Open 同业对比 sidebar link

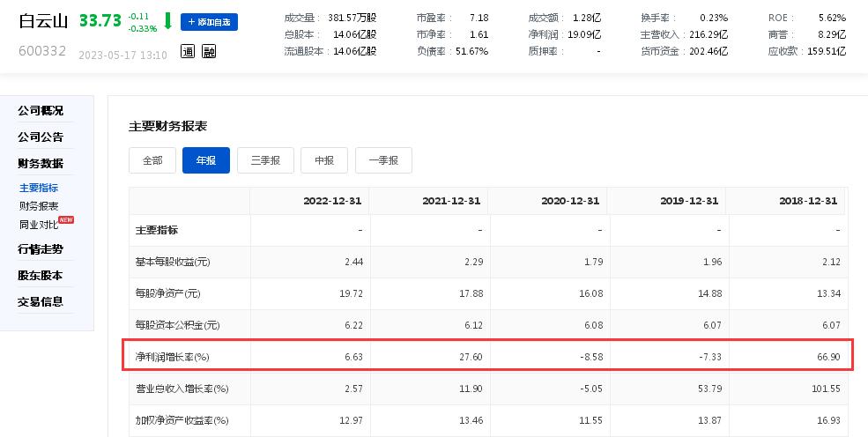[x=39, y=225]
